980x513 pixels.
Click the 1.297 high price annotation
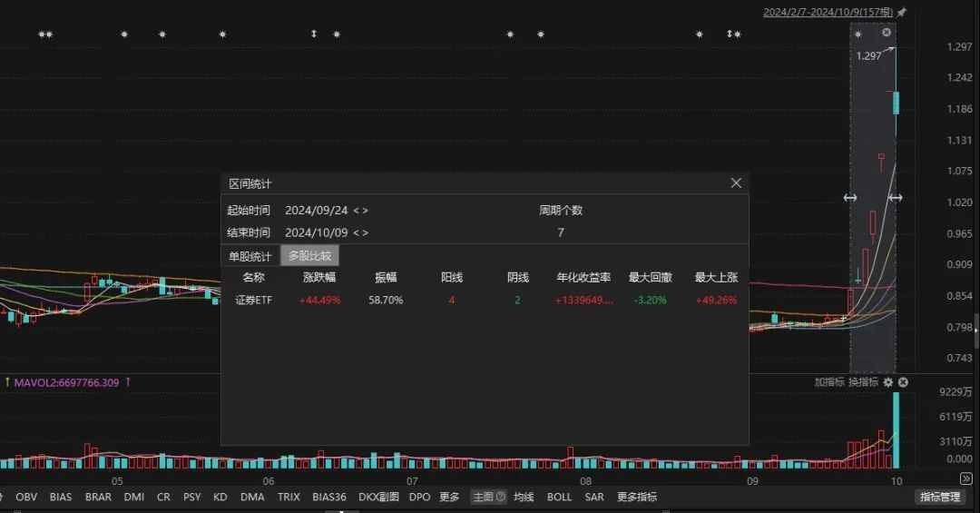[x=868, y=55]
